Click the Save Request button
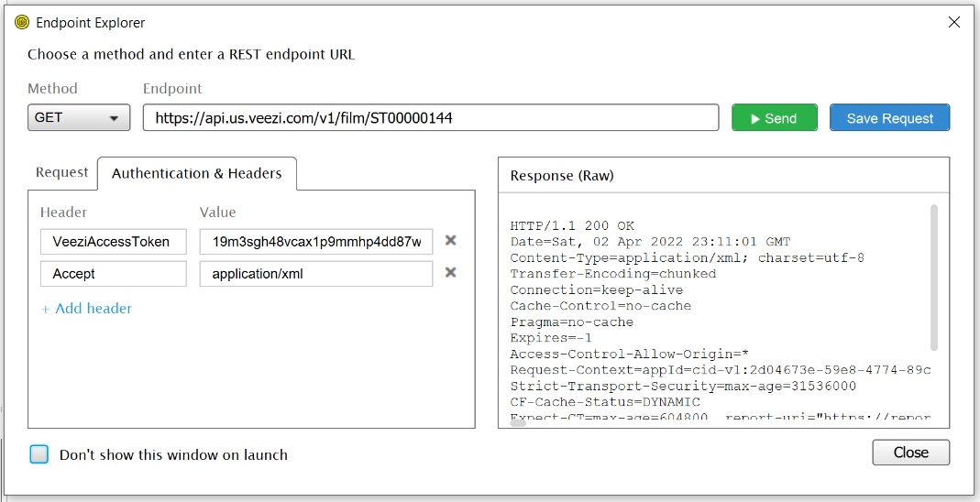The image size is (980, 502). tap(889, 117)
